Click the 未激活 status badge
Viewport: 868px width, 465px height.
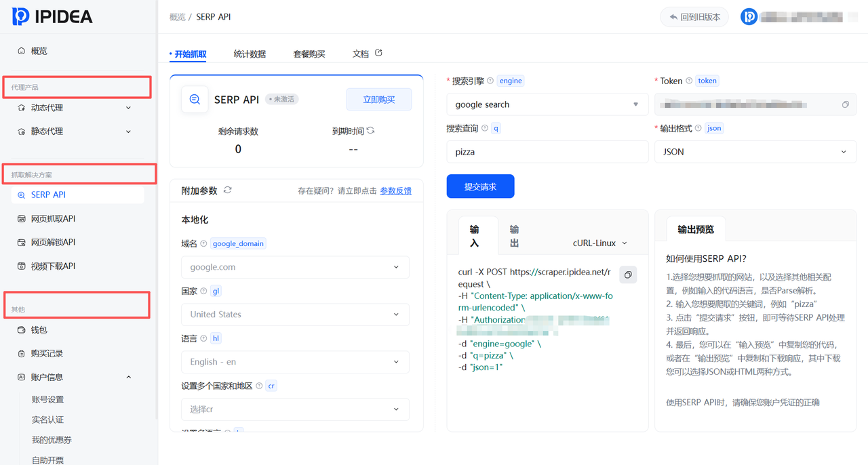coord(282,99)
